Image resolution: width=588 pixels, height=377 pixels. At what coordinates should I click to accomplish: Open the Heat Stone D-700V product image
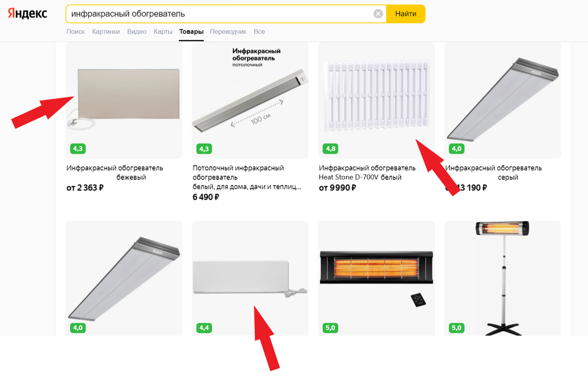coord(376,100)
